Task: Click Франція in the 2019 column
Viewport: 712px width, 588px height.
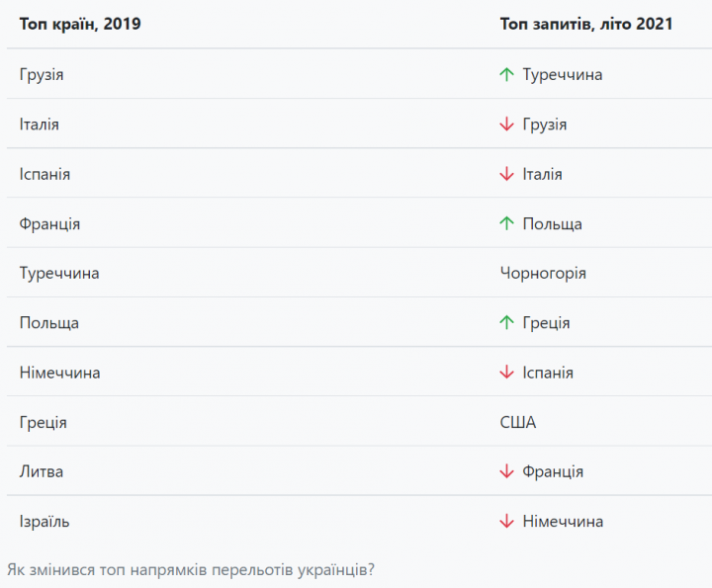Action: tap(49, 223)
